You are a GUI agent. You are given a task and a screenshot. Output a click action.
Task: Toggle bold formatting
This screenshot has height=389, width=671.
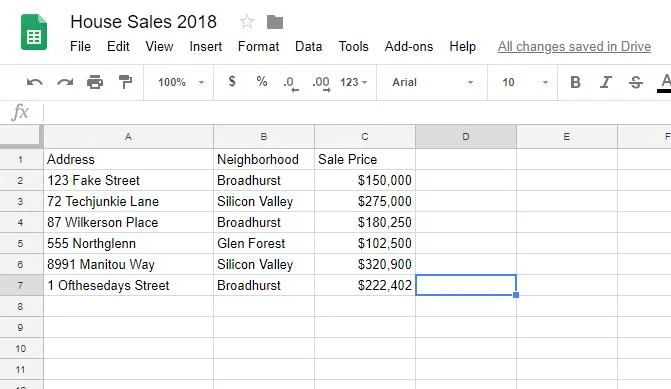coord(575,82)
